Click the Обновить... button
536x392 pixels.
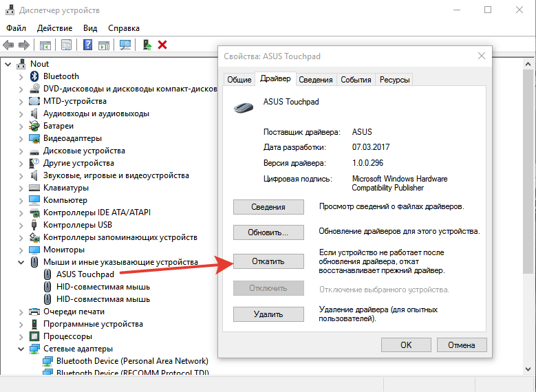(x=268, y=232)
